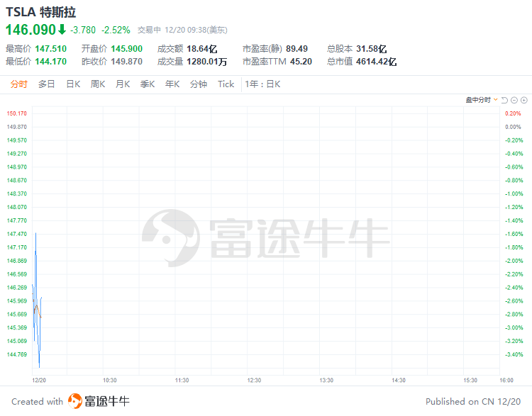Viewport: 532px width, 416px height.
Task: Select the 1年 : 日K option
Action: [263, 84]
